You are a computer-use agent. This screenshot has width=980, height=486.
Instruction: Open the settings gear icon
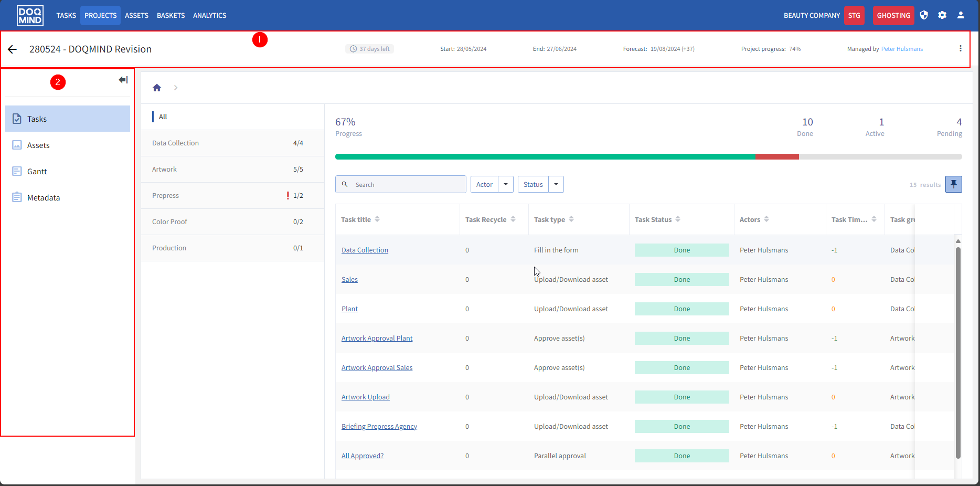[x=942, y=15]
